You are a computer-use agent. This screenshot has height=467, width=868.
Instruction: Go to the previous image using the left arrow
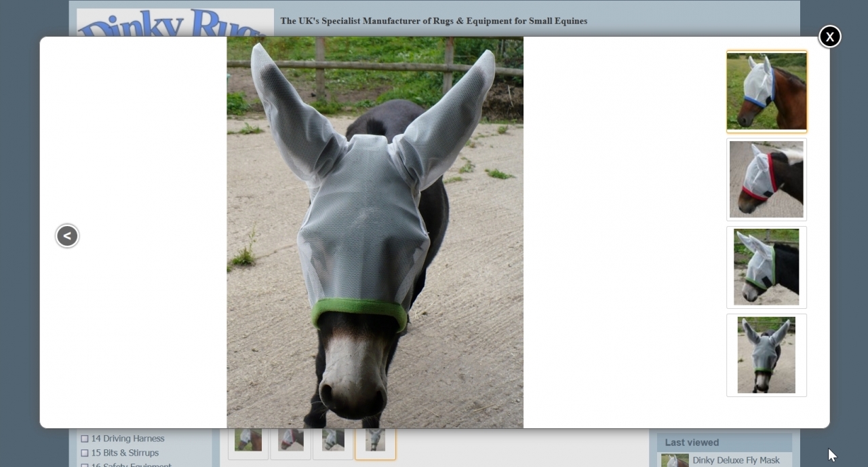coord(67,236)
